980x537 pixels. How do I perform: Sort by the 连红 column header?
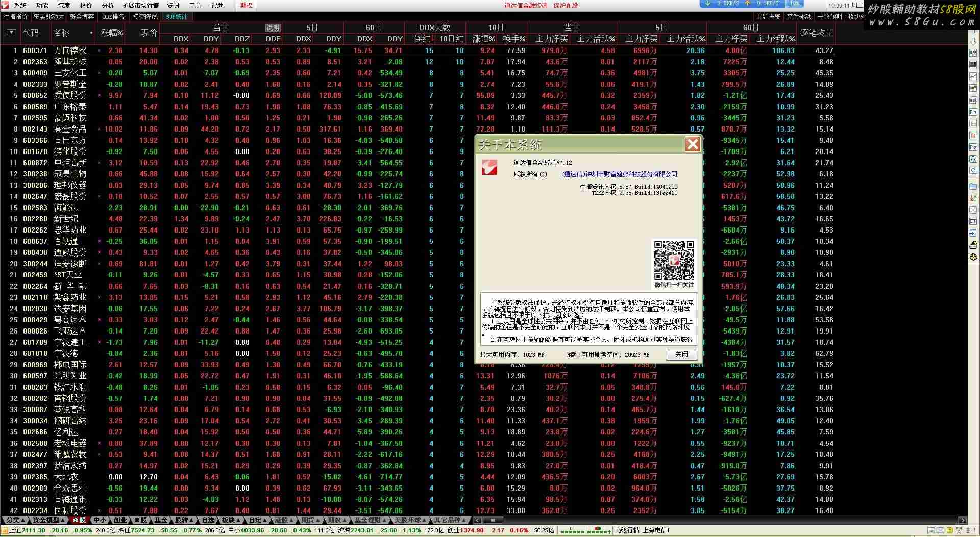422,39
